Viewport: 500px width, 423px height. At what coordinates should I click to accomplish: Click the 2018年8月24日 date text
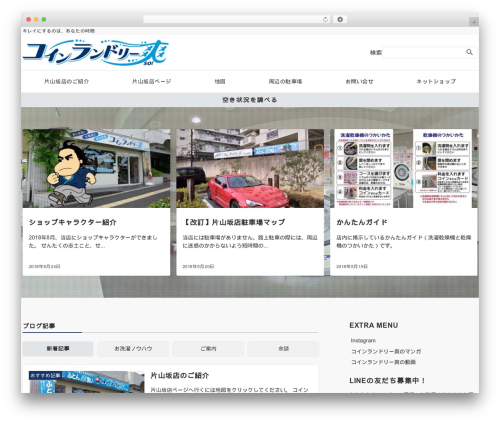click(44, 266)
